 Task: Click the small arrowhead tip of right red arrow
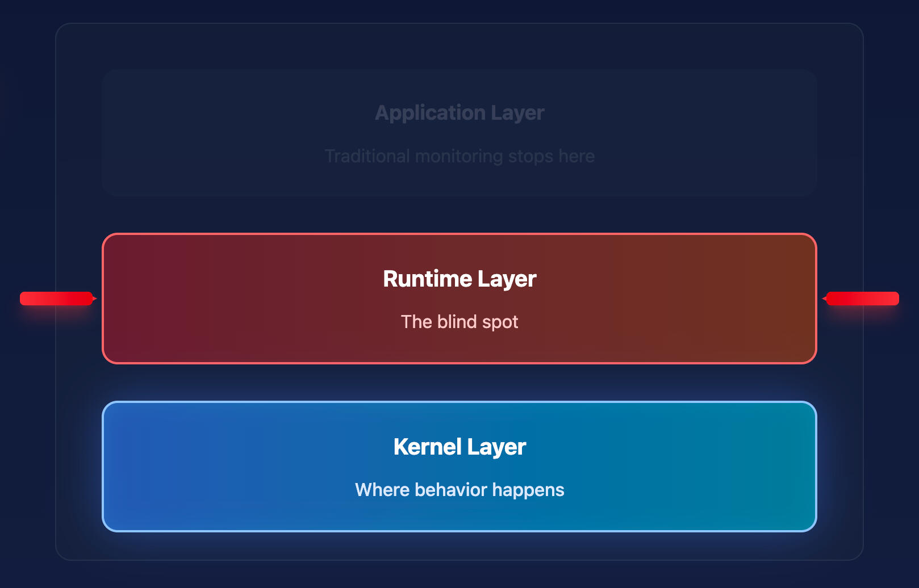point(824,299)
